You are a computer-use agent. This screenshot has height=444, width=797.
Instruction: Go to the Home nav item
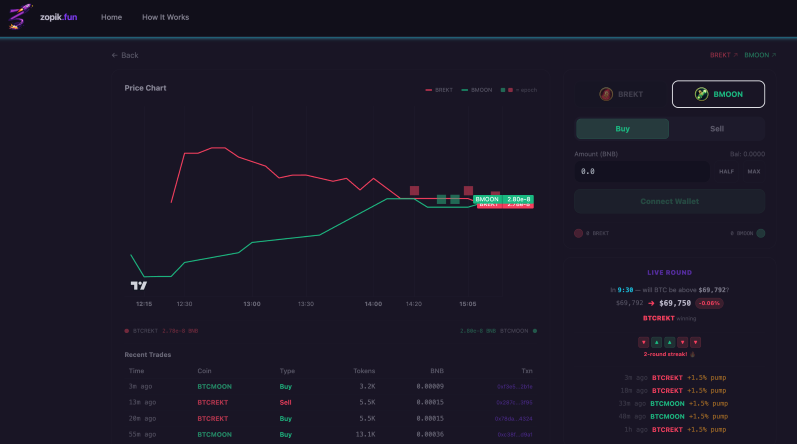pyautogui.click(x=111, y=17)
